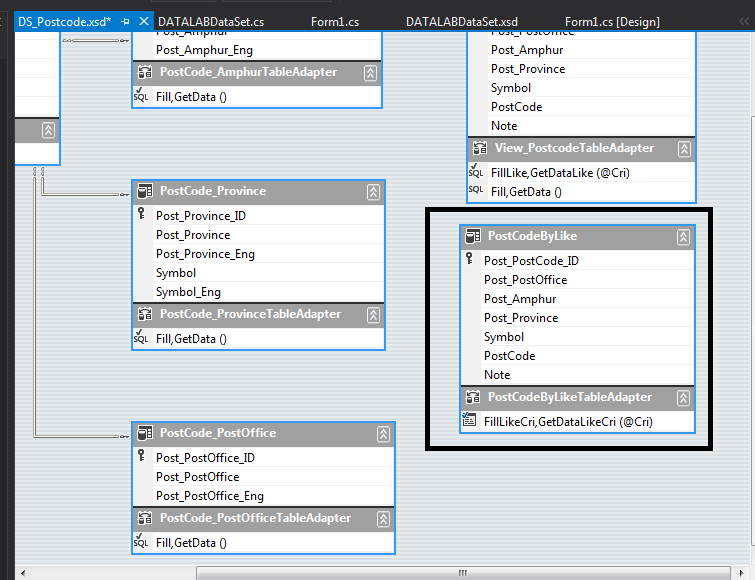Collapse the PostCodeByLike table
755x580 pixels.
tap(683, 237)
